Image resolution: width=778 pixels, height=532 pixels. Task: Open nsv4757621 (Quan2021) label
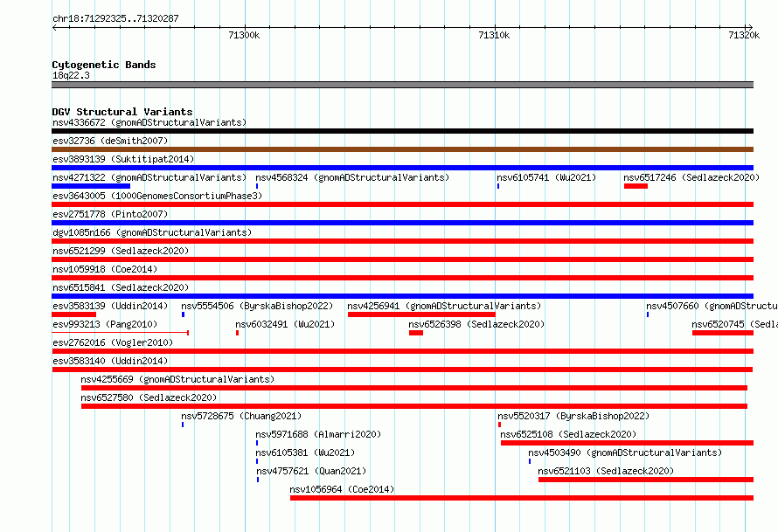coord(311,471)
